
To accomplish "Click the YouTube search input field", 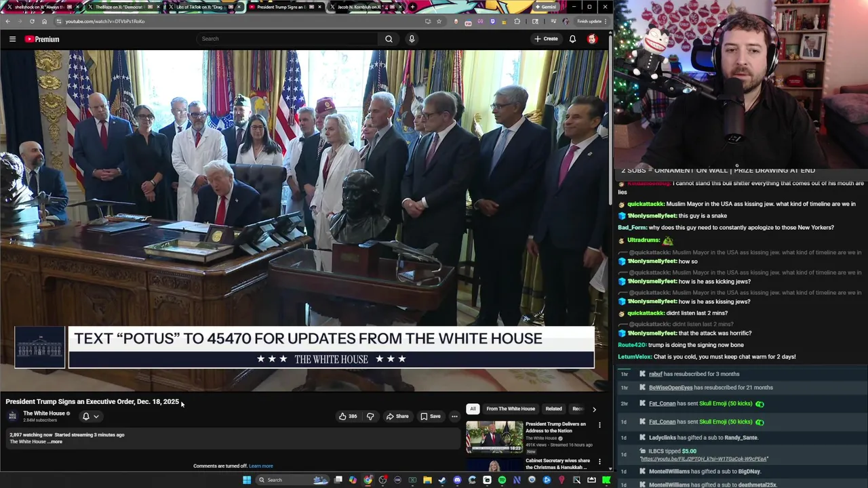I will pos(287,39).
